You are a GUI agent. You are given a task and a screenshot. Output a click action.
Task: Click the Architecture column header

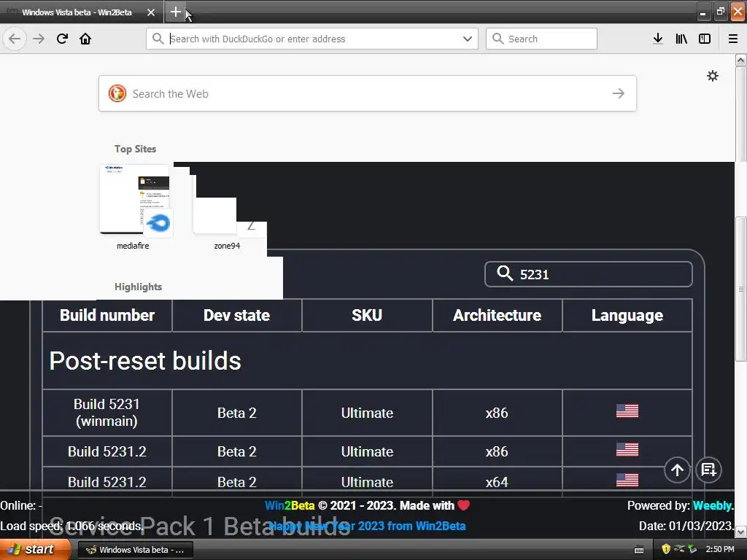(x=497, y=315)
